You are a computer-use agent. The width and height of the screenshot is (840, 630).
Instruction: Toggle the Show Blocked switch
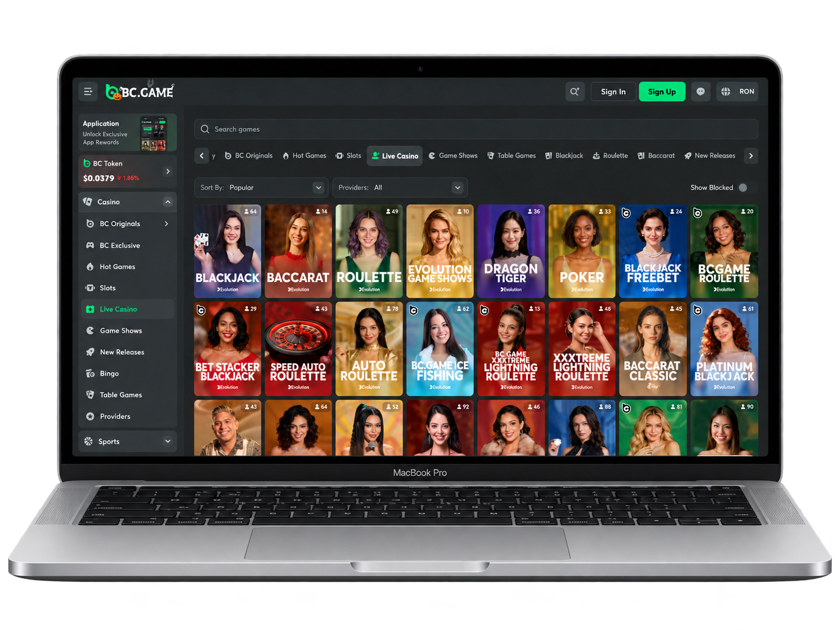(x=747, y=187)
